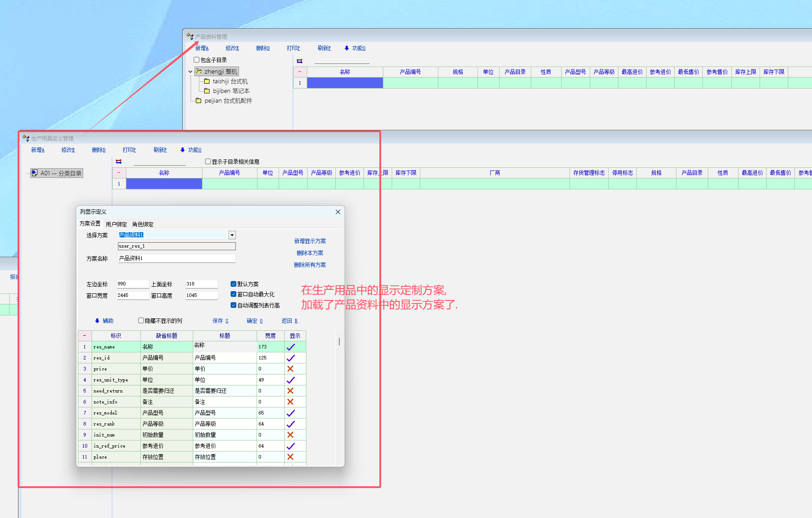Click the swap-arrows icon in 产品资料管理 window
This screenshot has width=812, height=518.
(300, 61)
